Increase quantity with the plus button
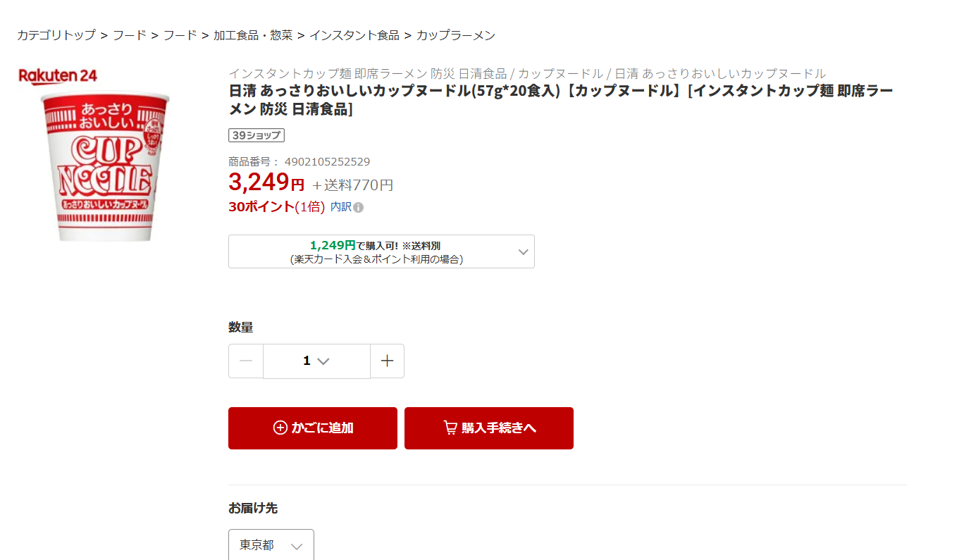Screen dimensions: 964x560 pyautogui.click(x=387, y=361)
